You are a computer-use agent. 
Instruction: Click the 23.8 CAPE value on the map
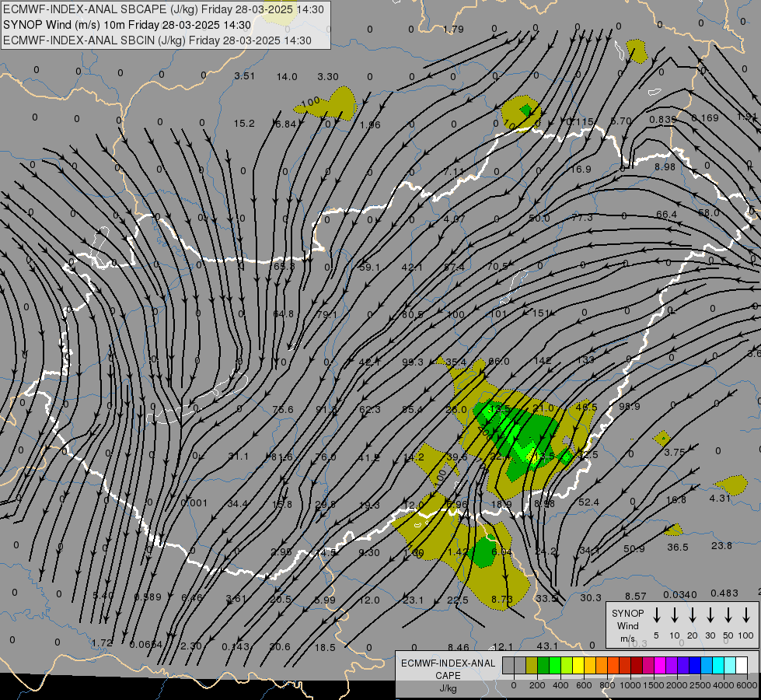721,545
